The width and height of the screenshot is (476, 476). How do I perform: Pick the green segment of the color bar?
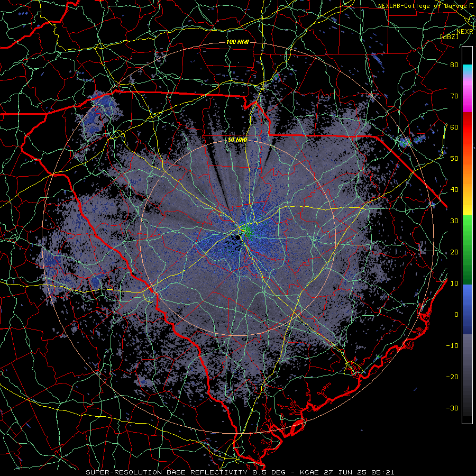tap(467, 250)
